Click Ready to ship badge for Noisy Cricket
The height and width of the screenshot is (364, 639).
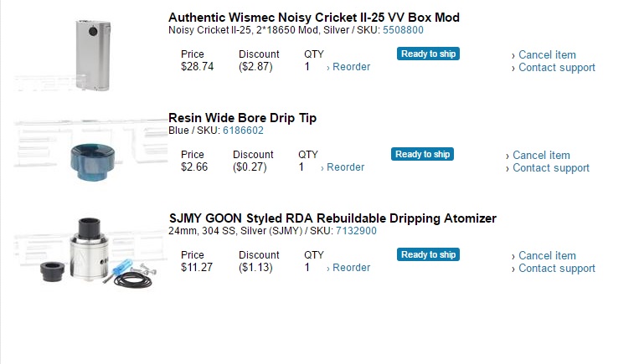(x=428, y=54)
